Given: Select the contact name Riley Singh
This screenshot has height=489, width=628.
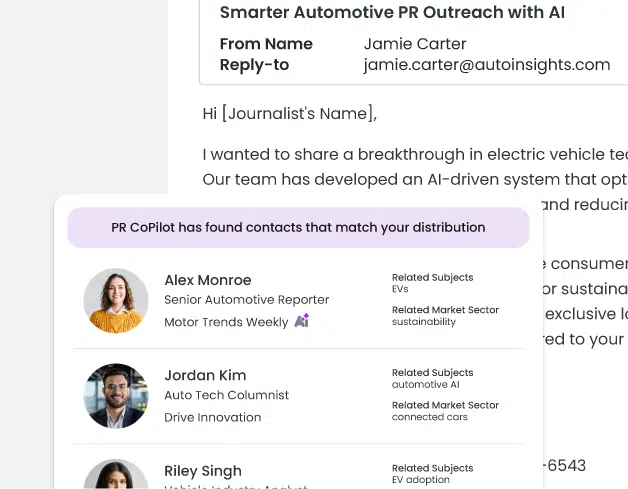Looking at the screenshot, I should click(203, 471).
